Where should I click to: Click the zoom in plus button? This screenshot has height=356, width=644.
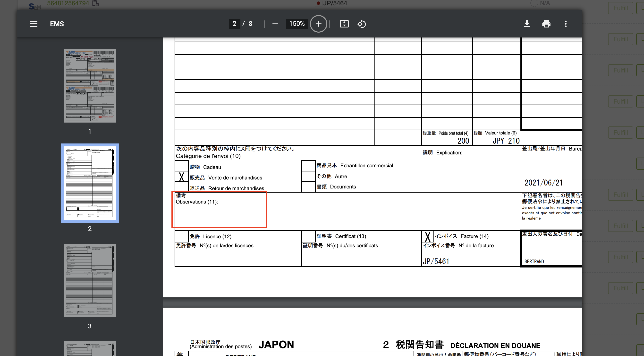pyautogui.click(x=318, y=24)
